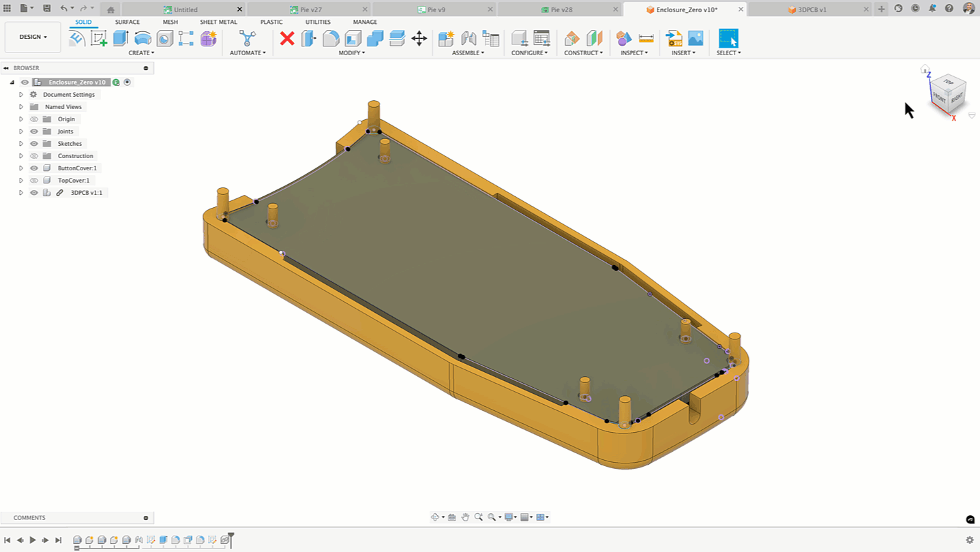Viewport: 980px width, 552px height.
Task: Toggle visibility of the Sketches folder
Action: (x=34, y=144)
